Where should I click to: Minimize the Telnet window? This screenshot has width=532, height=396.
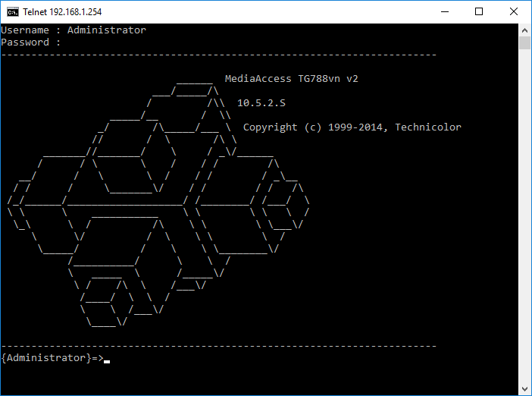[x=444, y=11]
